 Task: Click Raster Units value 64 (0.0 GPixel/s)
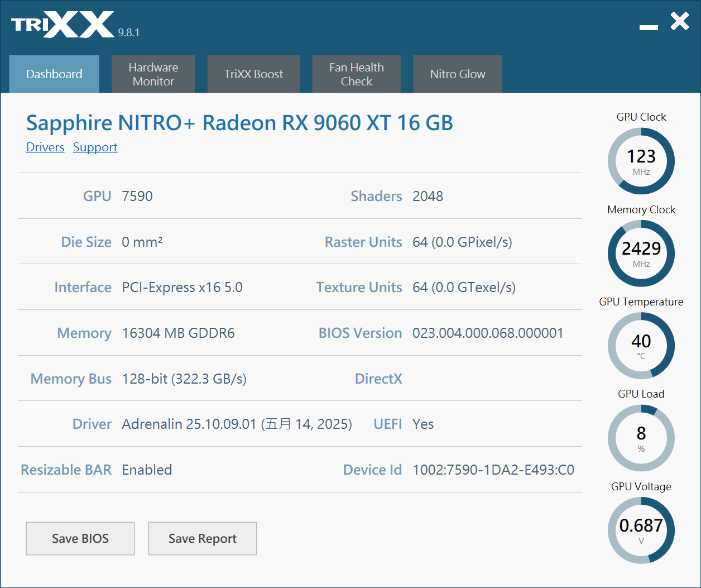click(462, 242)
